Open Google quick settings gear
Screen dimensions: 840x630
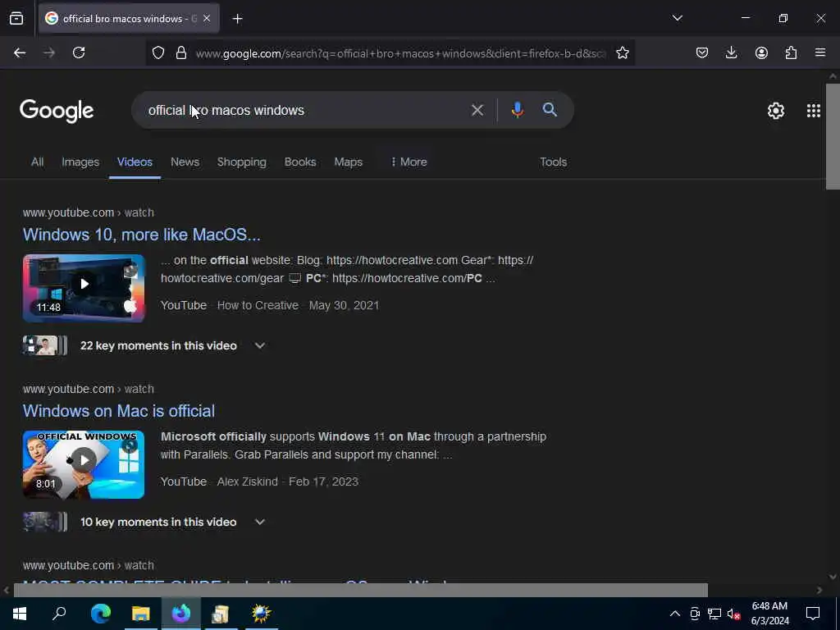coord(776,111)
